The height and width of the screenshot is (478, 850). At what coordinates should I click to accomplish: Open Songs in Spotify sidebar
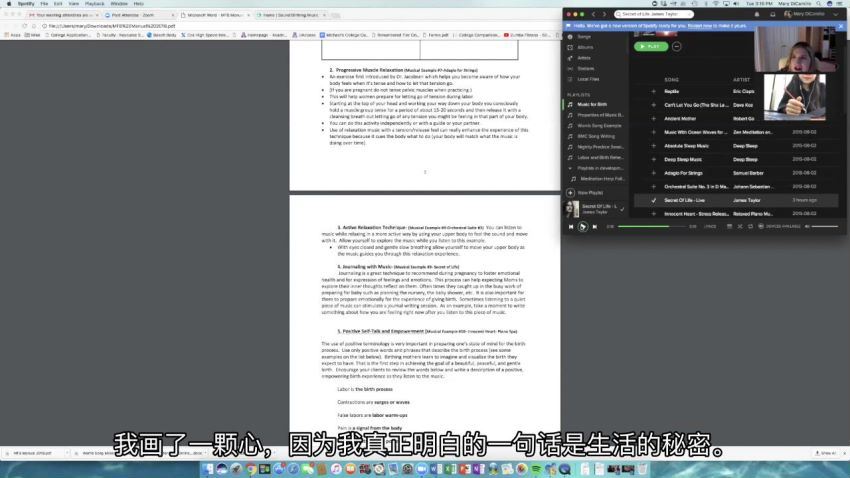tap(584, 37)
